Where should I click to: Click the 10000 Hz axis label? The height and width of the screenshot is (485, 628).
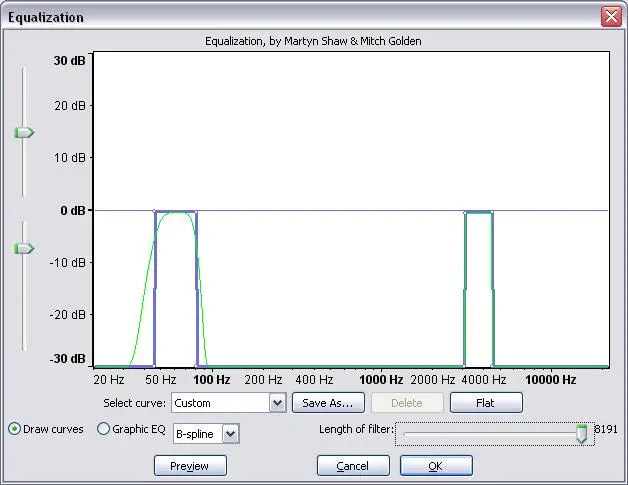click(x=551, y=380)
